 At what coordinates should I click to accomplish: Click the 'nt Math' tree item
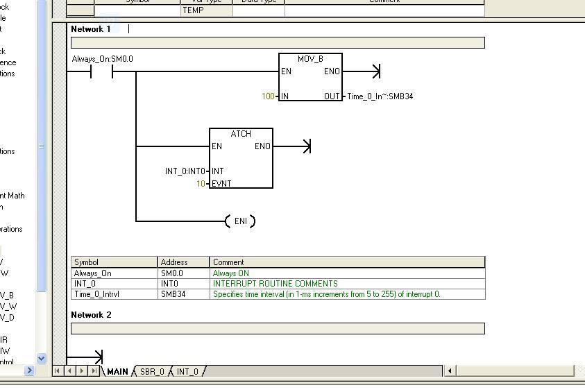point(12,196)
